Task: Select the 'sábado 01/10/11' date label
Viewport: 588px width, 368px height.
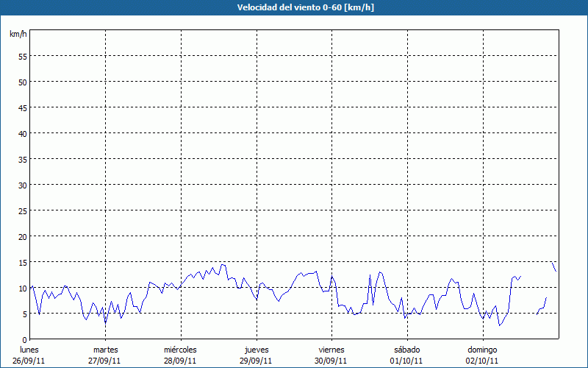Action: (x=406, y=355)
